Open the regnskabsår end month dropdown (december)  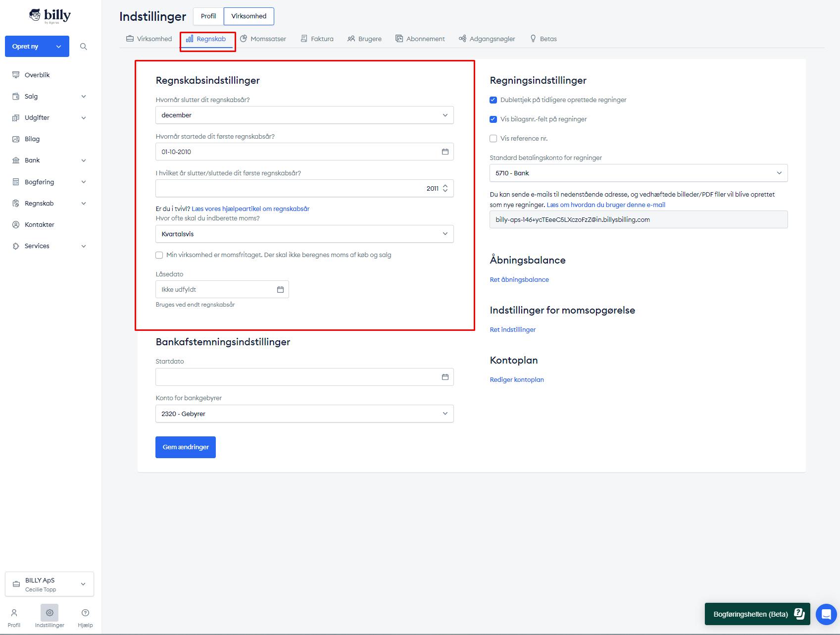(x=304, y=115)
